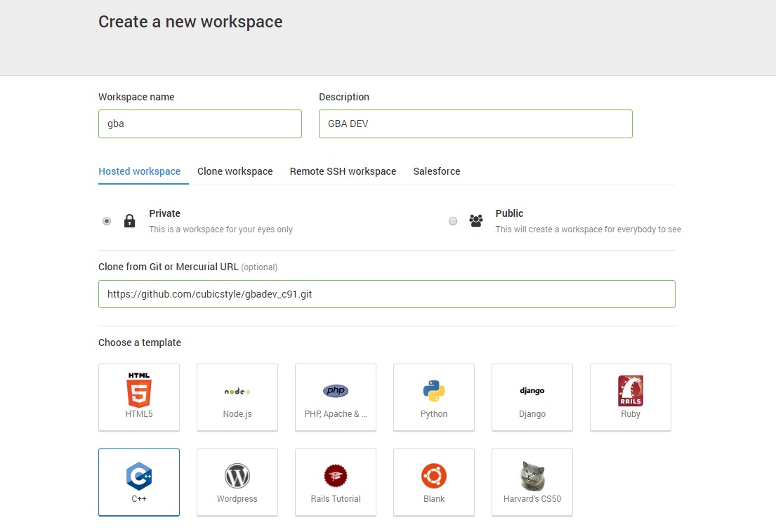The height and width of the screenshot is (532, 776).
Task: Select the HTML5 template icon
Action: [139, 391]
